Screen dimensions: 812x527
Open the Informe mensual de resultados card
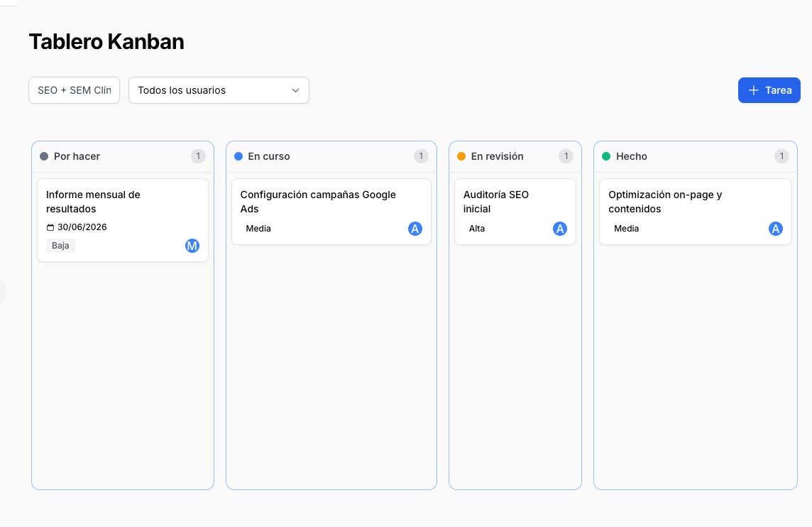tap(123, 220)
